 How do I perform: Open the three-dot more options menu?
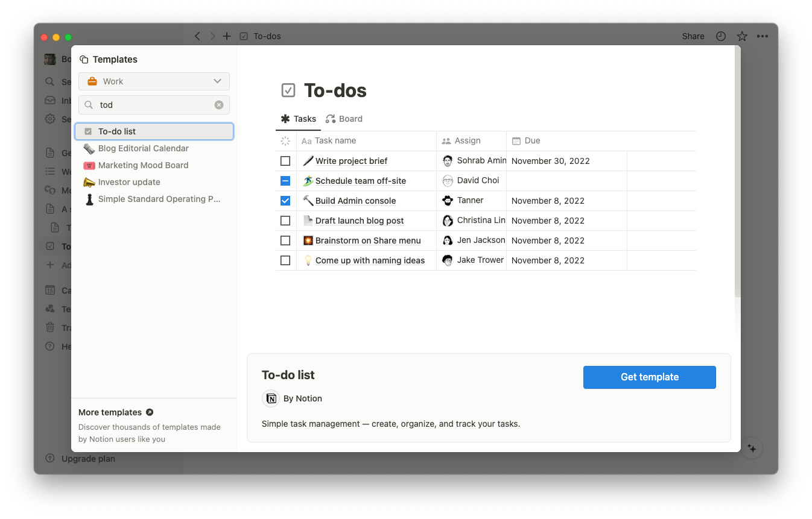763,36
